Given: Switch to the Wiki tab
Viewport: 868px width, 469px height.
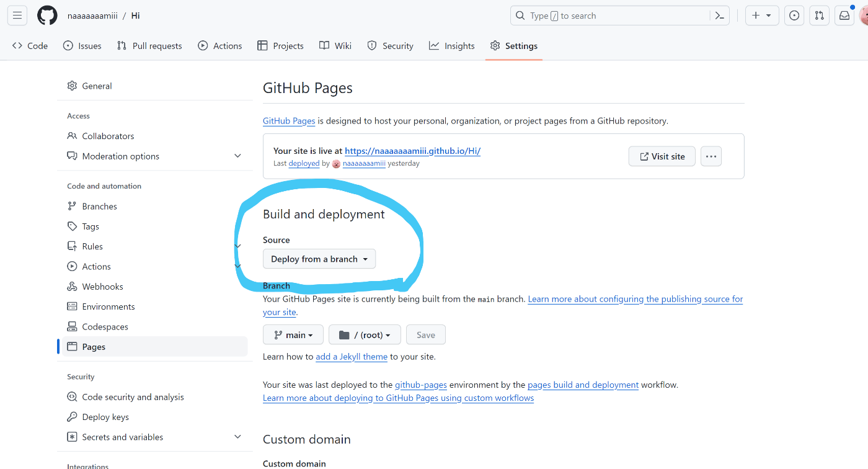Looking at the screenshot, I should (x=335, y=46).
